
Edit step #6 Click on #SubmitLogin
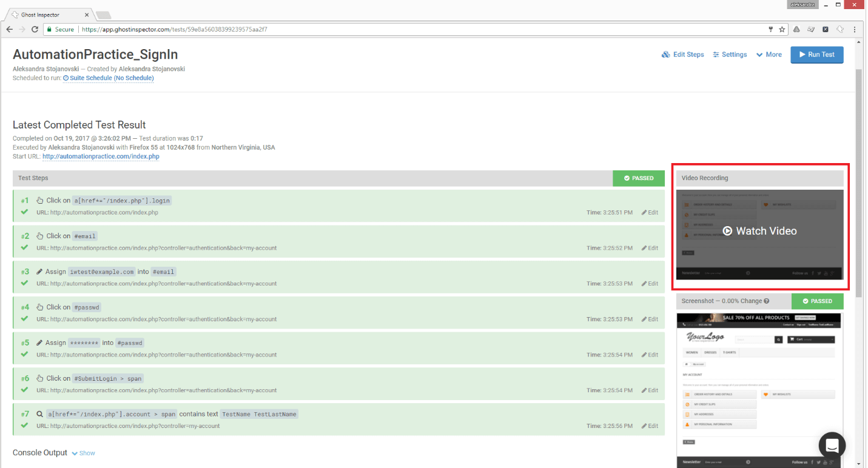click(x=650, y=390)
